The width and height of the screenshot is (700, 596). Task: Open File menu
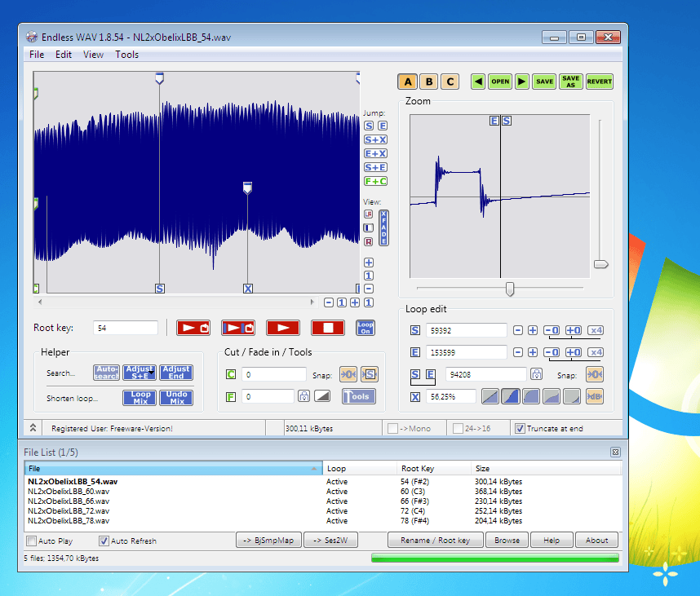pos(37,55)
